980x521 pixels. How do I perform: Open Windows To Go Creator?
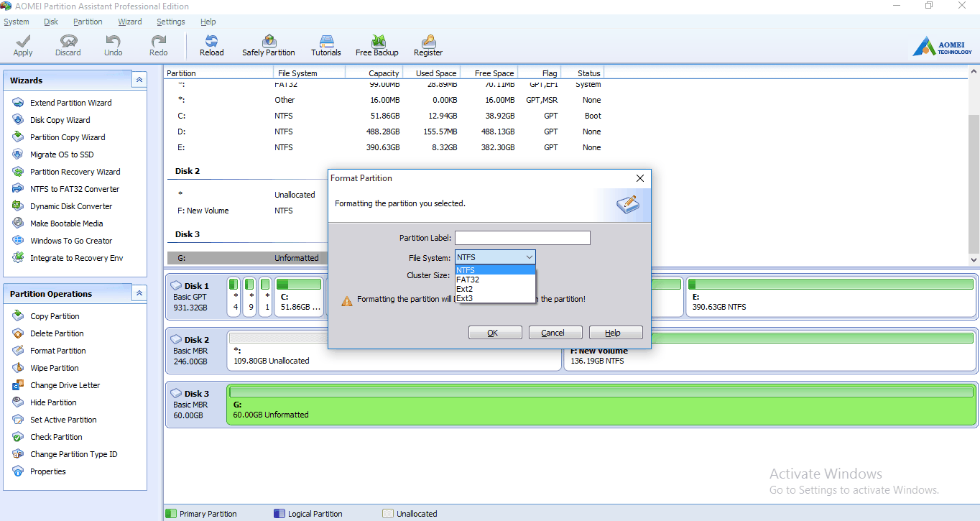tap(62, 241)
